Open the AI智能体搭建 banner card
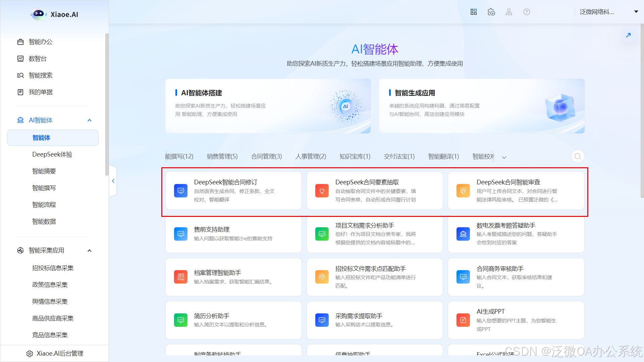Image resolution: width=644 pixels, height=362 pixels. (x=268, y=106)
